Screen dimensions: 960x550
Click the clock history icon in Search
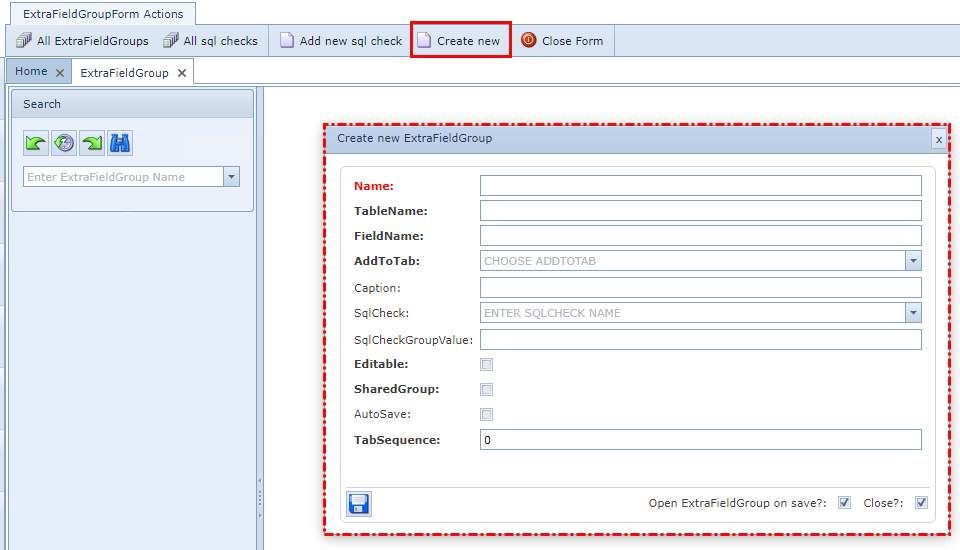click(x=64, y=143)
